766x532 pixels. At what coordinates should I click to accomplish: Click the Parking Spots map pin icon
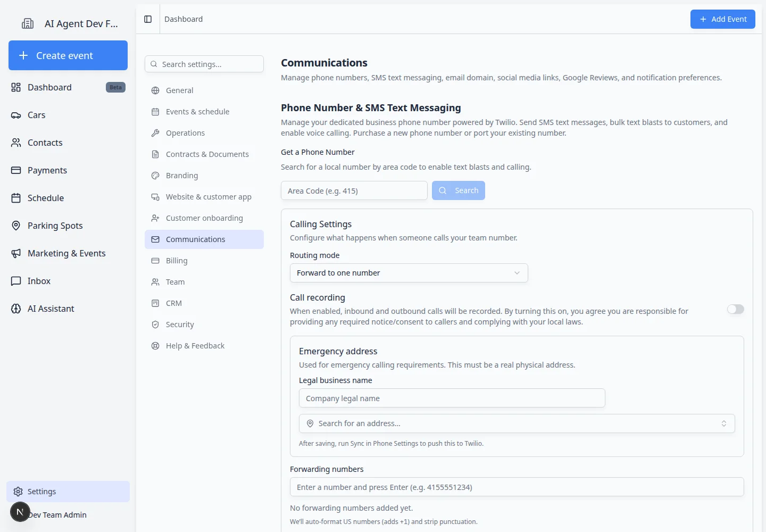point(16,226)
